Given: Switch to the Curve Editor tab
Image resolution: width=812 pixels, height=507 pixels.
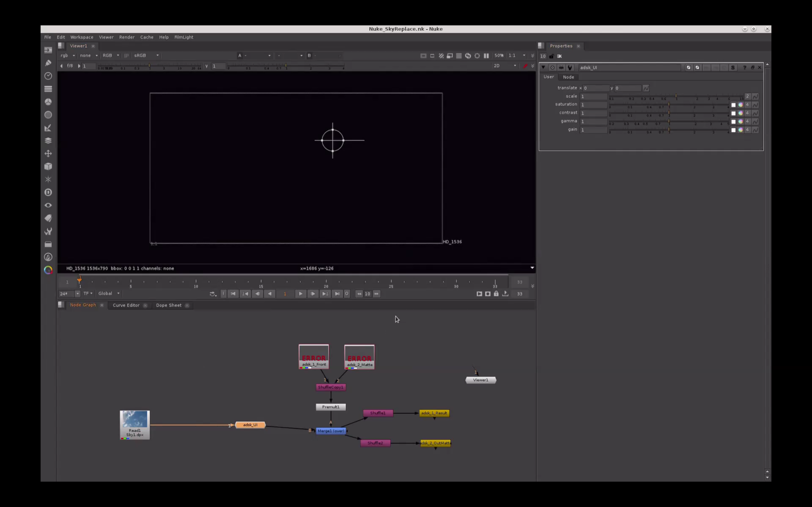Looking at the screenshot, I should (126, 305).
